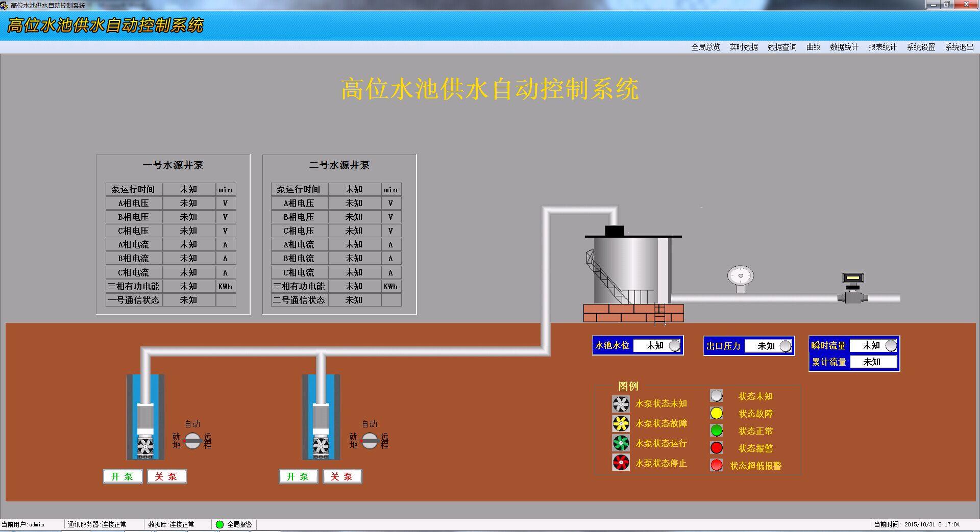Click the 状态正常 green indicator light
The image size is (980, 532).
point(717,430)
